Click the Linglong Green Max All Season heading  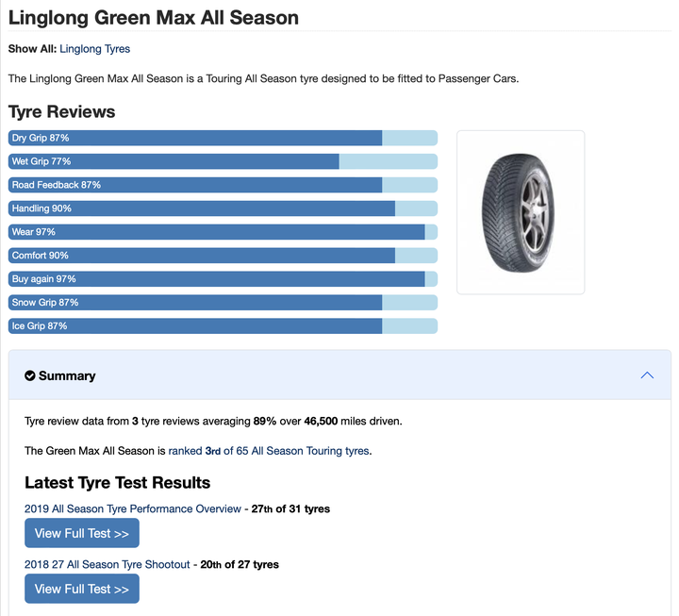[x=154, y=18]
